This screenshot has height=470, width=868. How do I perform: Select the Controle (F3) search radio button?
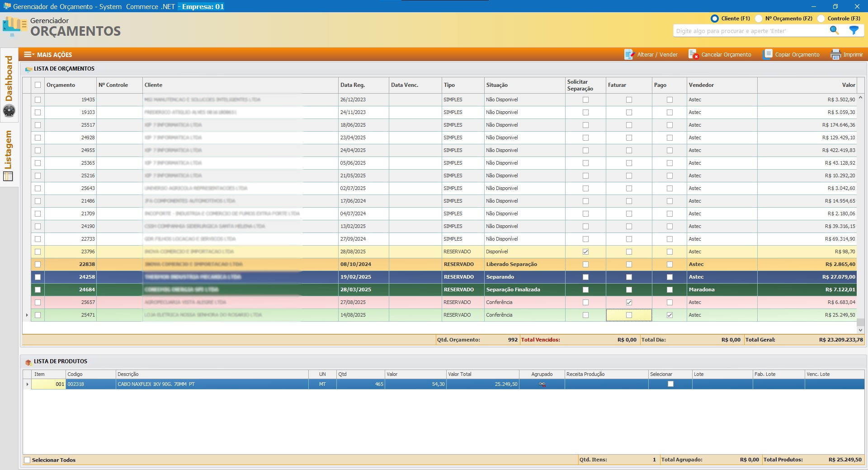[x=821, y=19]
